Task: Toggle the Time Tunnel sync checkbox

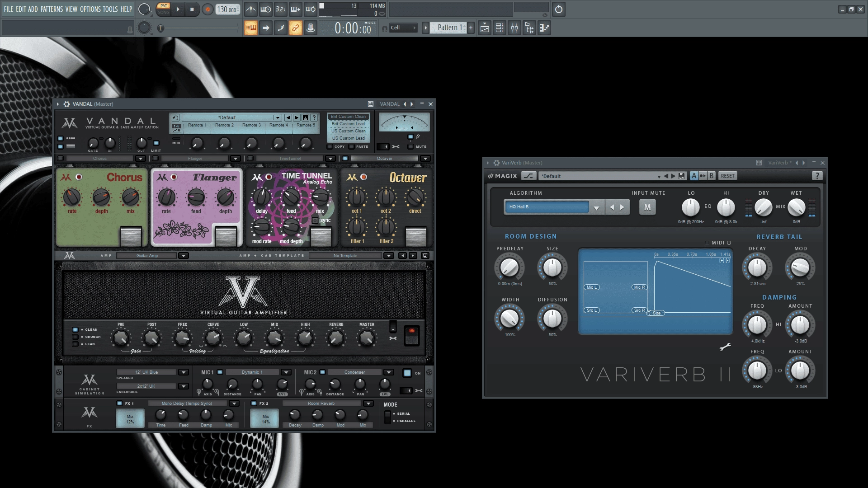Action: [315, 221]
